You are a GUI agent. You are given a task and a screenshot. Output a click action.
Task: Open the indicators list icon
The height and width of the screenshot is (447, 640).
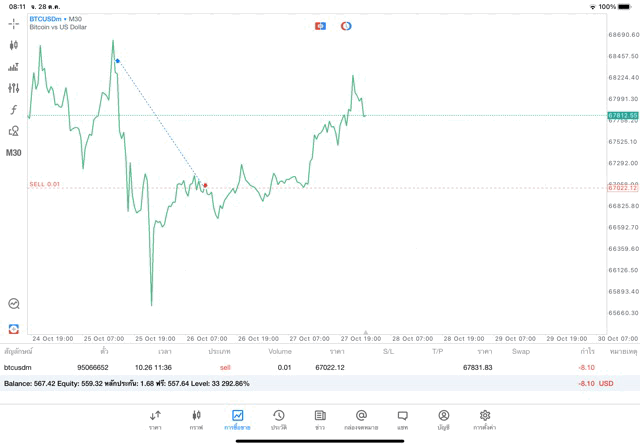pos(14,67)
